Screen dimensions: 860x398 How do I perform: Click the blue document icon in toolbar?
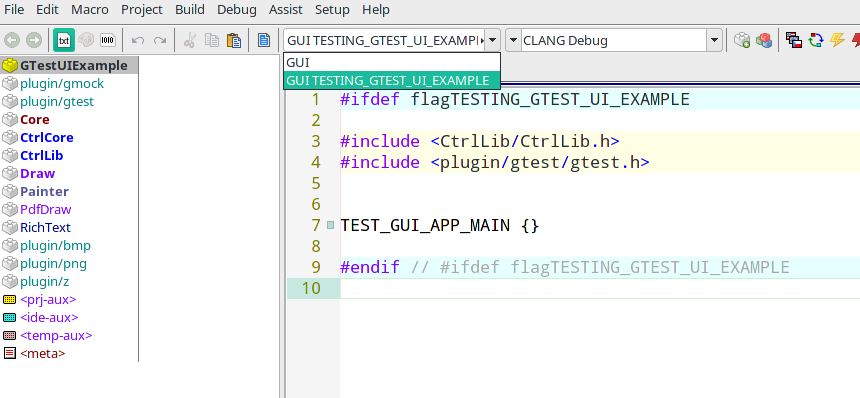tap(264, 40)
